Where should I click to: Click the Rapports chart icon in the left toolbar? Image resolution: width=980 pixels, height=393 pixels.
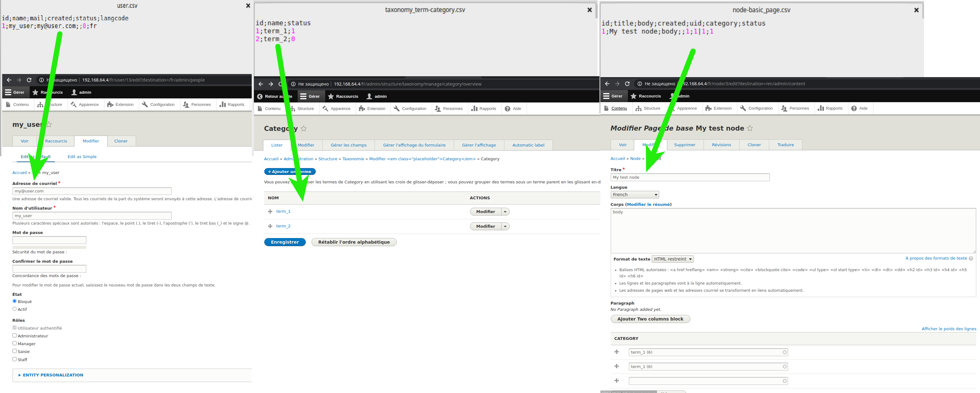click(x=223, y=105)
